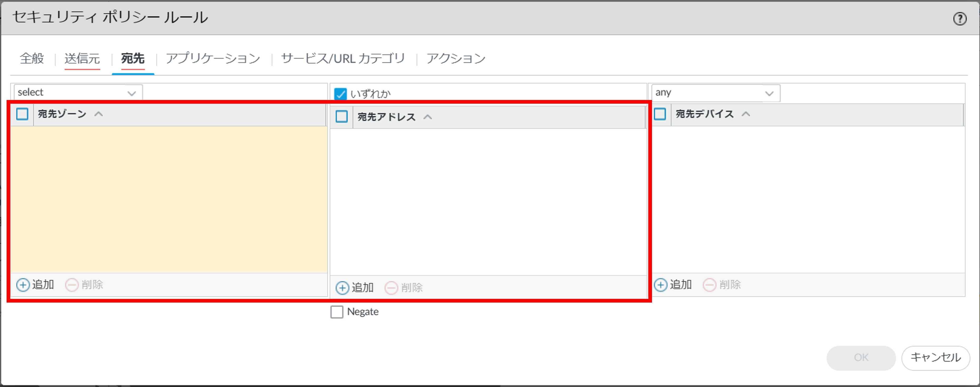This screenshot has height=387, width=980.
Task: Click delete minus icon under 宛先ゾーン
Action: tap(72, 285)
